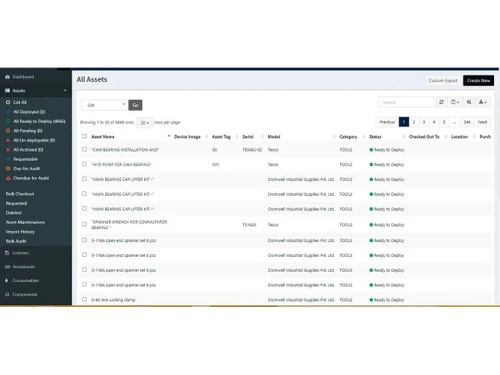500x375 pixels.
Task: Open the columns chooser dropdown icon
Action: point(455,102)
